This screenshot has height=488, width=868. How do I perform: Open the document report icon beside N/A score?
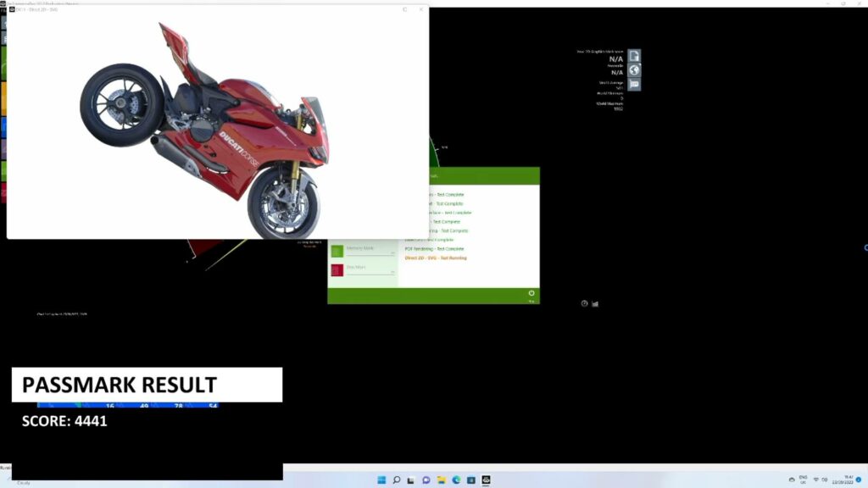click(x=634, y=56)
